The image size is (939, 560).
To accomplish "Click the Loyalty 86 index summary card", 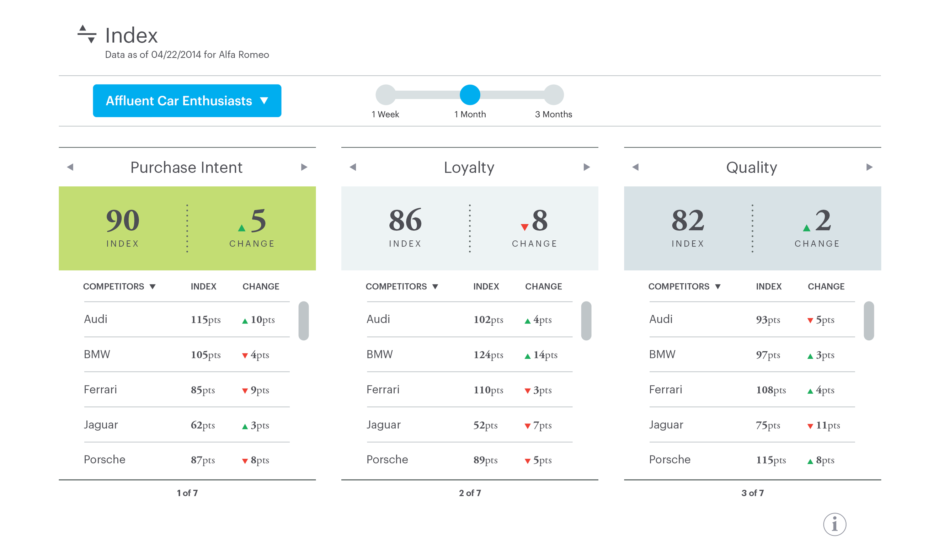I will 470,228.
